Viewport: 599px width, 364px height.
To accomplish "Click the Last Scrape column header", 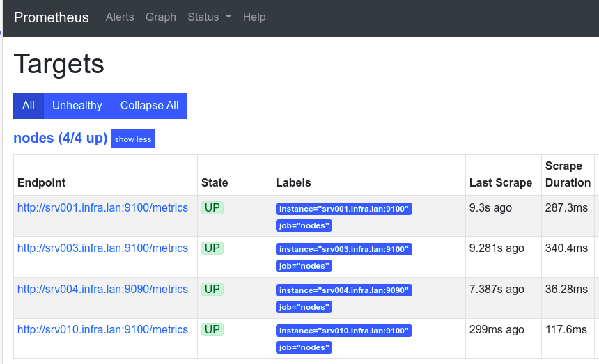I will 500,182.
